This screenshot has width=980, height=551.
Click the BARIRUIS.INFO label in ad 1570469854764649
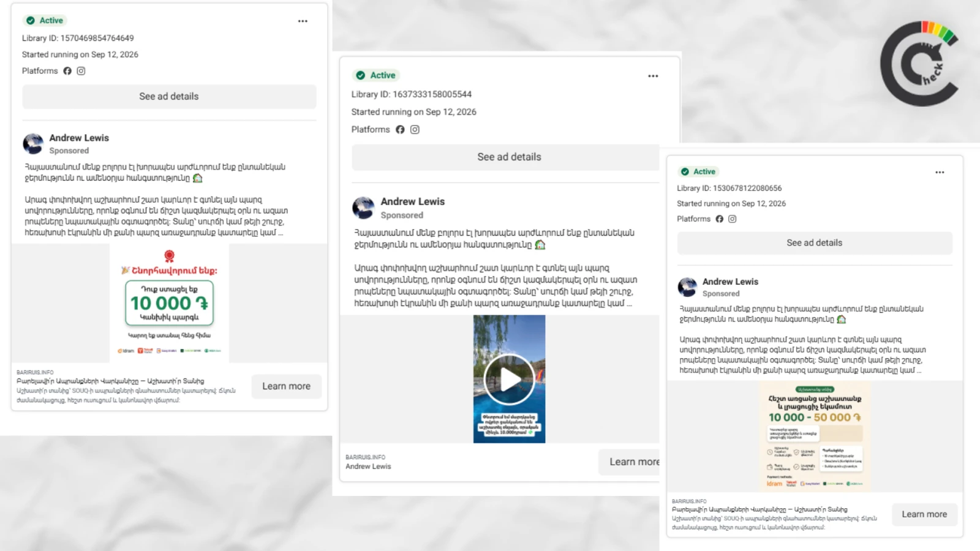35,372
